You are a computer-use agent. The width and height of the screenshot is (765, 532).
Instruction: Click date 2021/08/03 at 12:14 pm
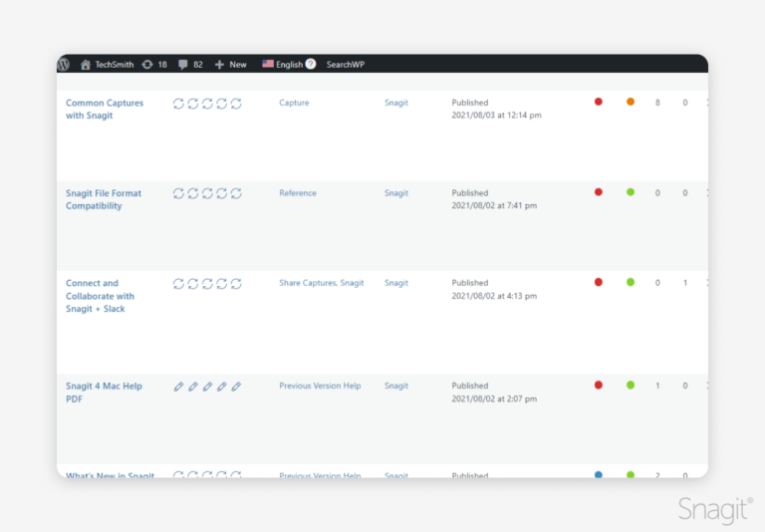pos(497,116)
